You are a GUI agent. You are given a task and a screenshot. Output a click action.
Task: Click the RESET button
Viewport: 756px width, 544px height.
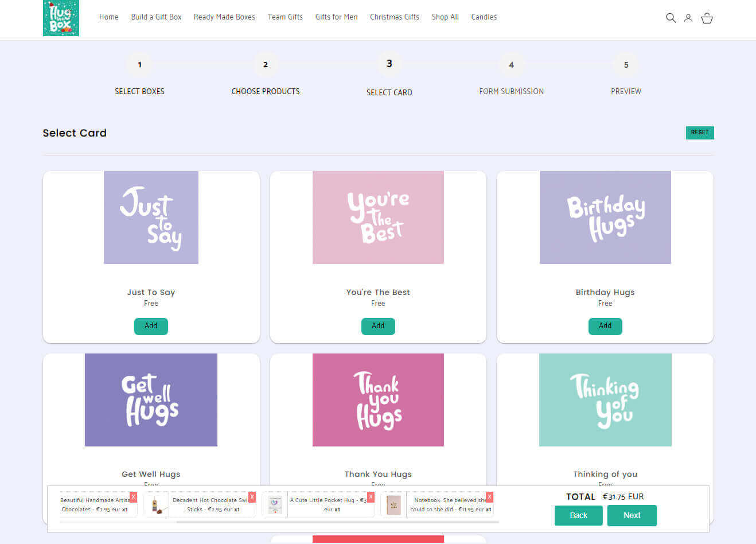click(700, 133)
